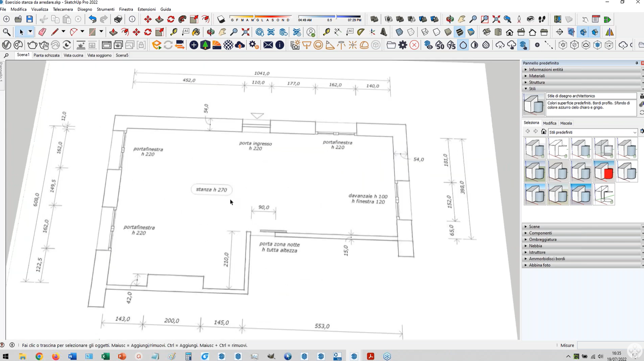Open the Stili predefiniti dropdown

[634, 132]
